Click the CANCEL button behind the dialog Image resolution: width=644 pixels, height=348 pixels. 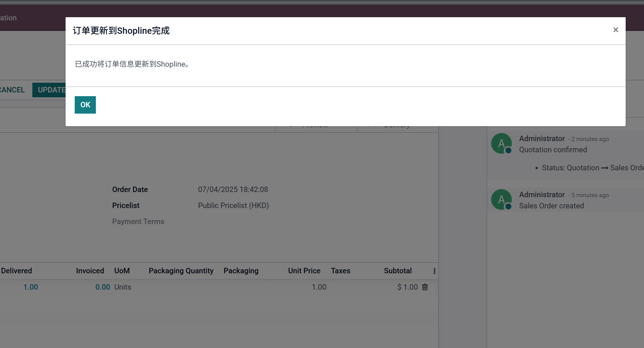[x=12, y=90]
